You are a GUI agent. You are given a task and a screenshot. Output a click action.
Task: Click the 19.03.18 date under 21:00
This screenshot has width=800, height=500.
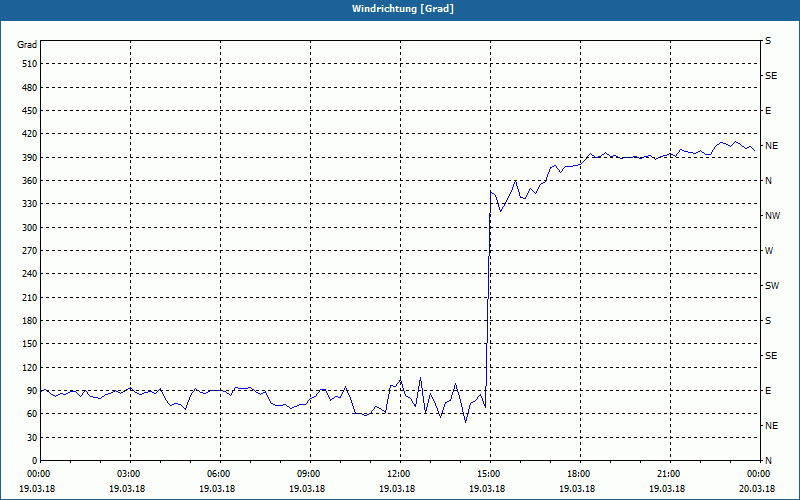click(667, 489)
